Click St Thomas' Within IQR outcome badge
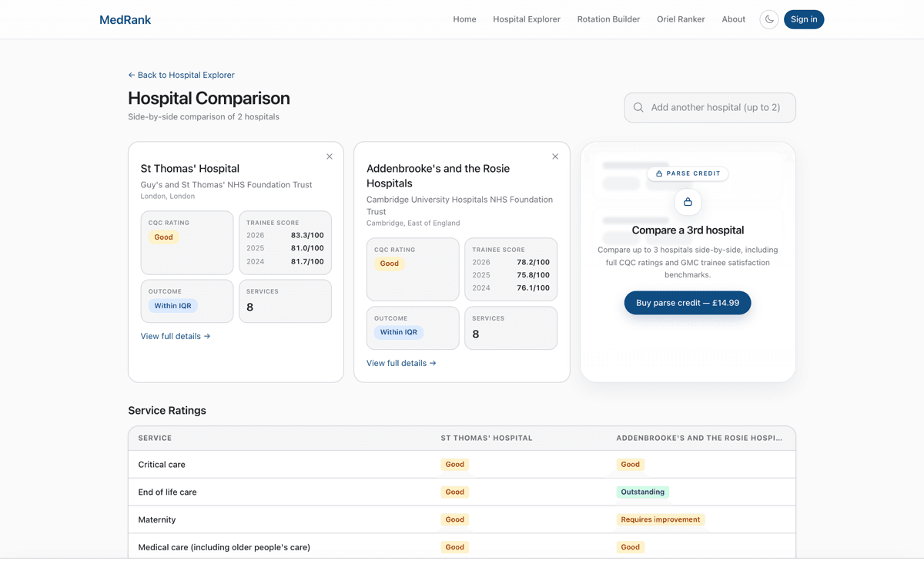 pos(172,306)
